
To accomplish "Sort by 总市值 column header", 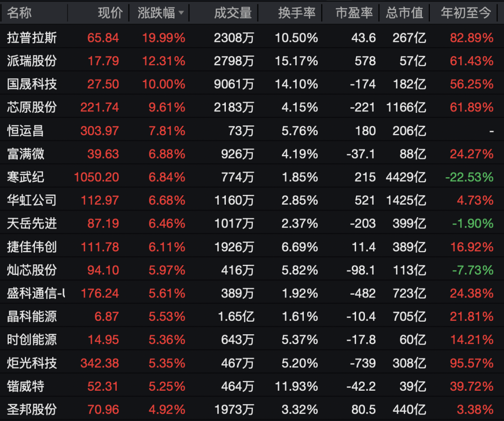I will [404, 13].
